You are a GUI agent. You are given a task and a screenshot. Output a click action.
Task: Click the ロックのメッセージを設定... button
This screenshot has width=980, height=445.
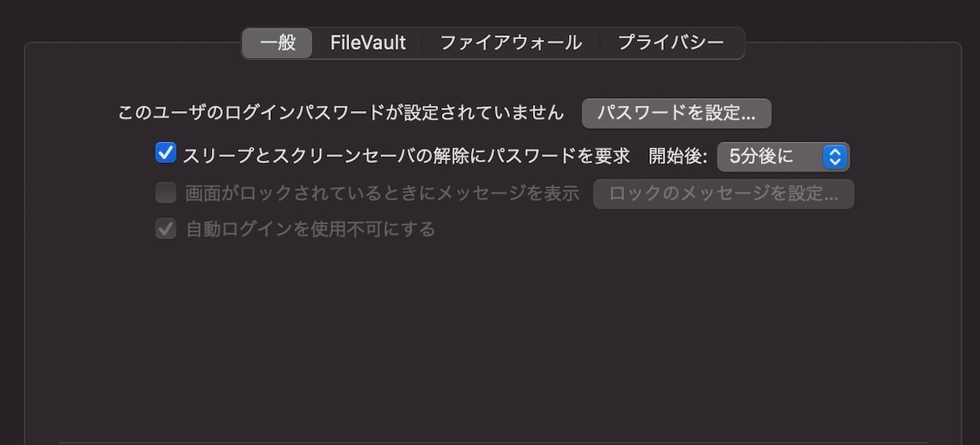pos(724,194)
